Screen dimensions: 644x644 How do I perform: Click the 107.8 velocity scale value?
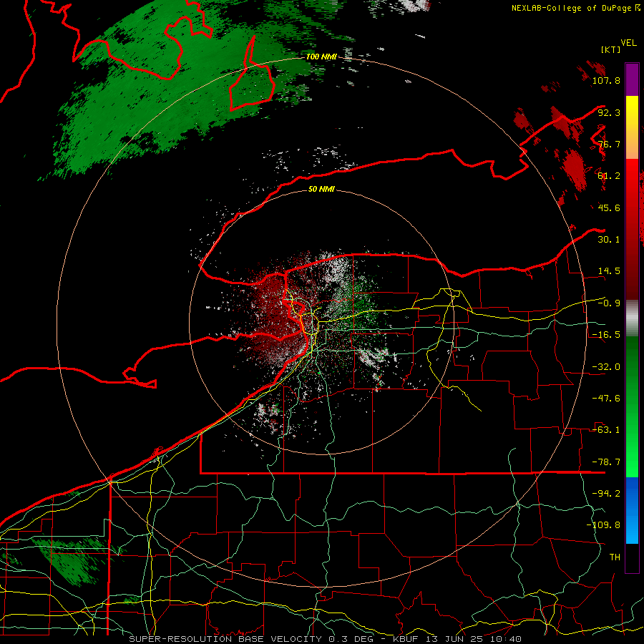(x=606, y=80)
